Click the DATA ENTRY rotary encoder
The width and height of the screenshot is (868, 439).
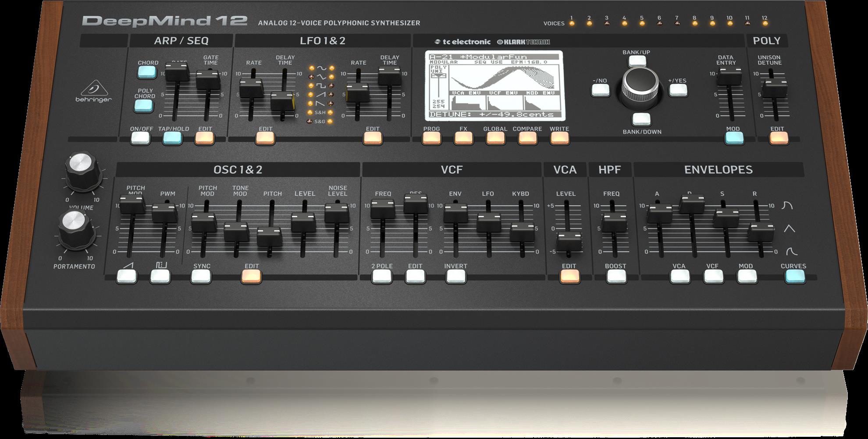point(640,84)
